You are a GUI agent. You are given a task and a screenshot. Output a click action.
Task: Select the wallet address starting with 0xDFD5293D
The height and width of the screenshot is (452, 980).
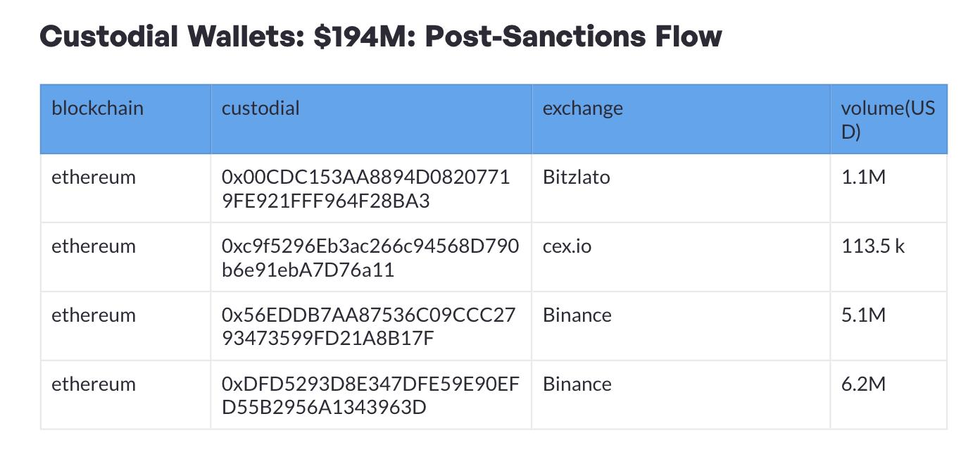[370, 396]
